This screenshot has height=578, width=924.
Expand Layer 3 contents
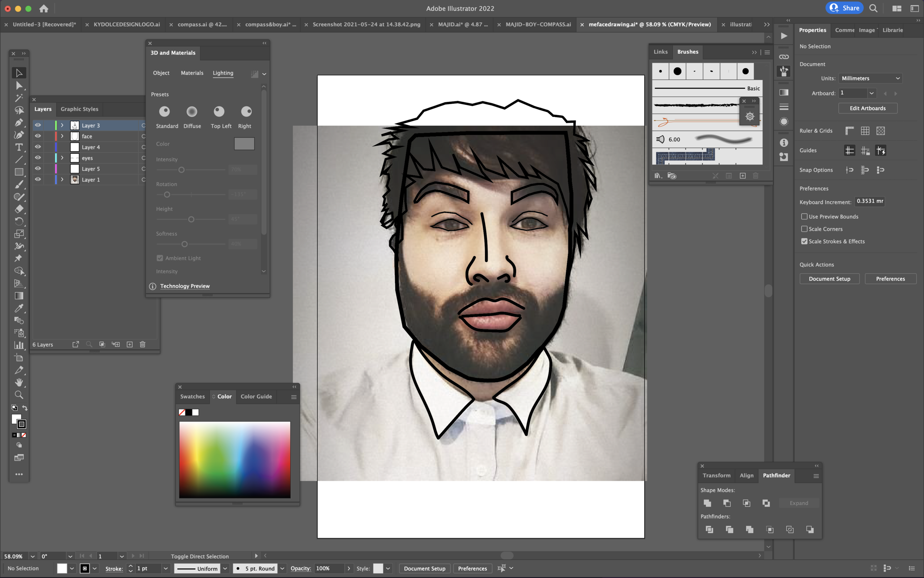pyautogui.click(x=62, y=125)
